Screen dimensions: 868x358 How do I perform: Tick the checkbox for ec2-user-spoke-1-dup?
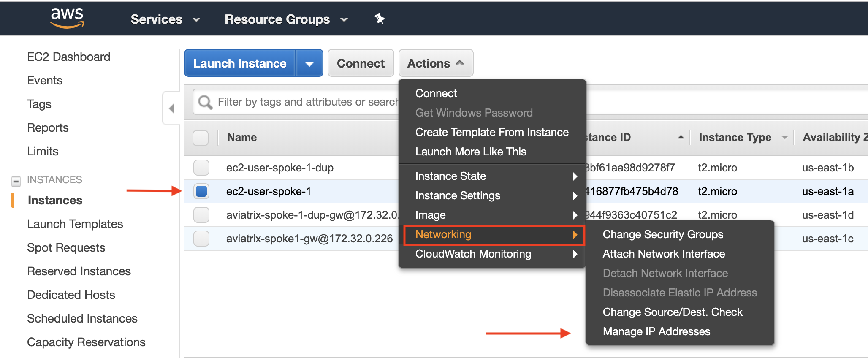201,168
